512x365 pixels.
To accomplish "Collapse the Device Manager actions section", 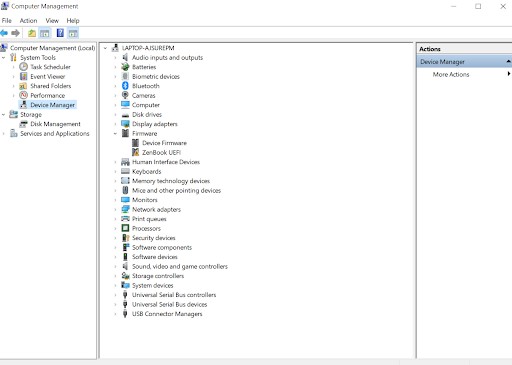I will click(x=508, y=61).
